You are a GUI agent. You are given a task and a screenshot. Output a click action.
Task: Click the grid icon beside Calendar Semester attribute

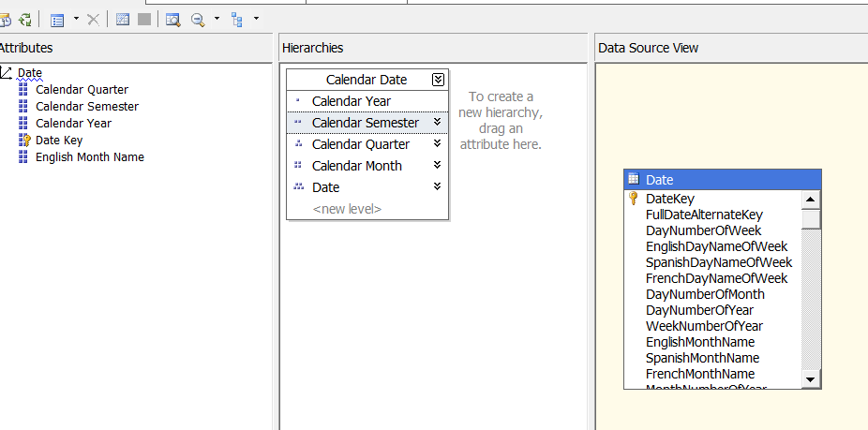click(x=22, y=106)
